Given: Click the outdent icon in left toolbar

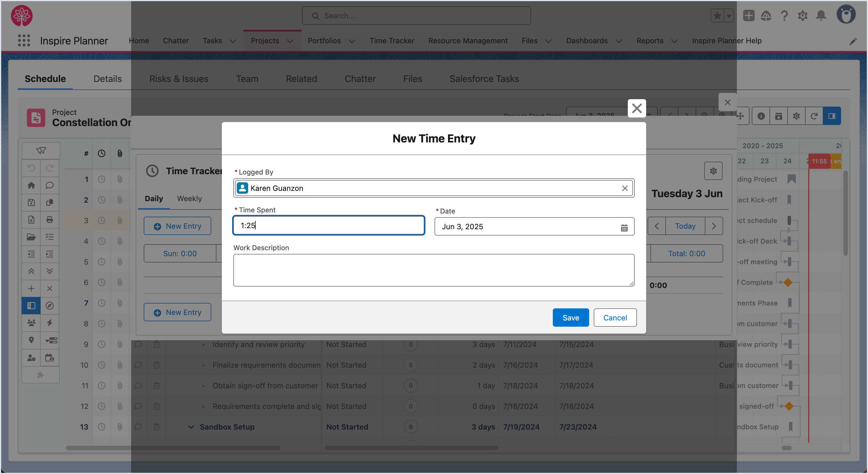Looking at the screenshot, I should point(31,254).
